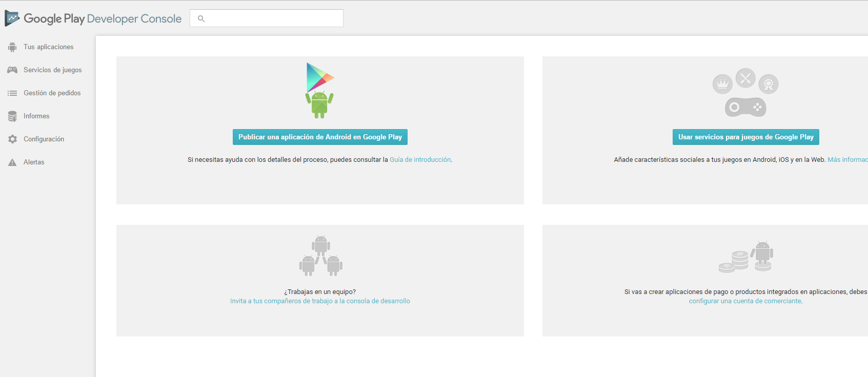Open the Informes section

[x=36, y=116]
